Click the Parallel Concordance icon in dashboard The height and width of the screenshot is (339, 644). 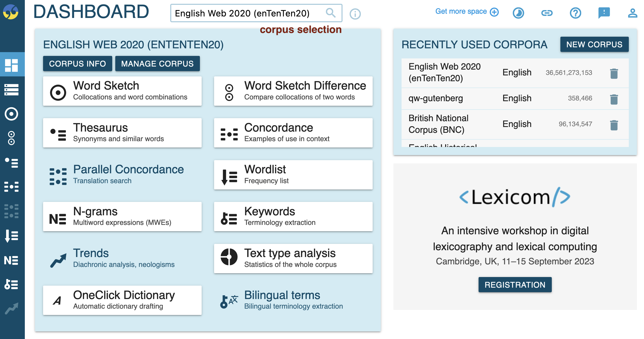[x=58, y=176]
